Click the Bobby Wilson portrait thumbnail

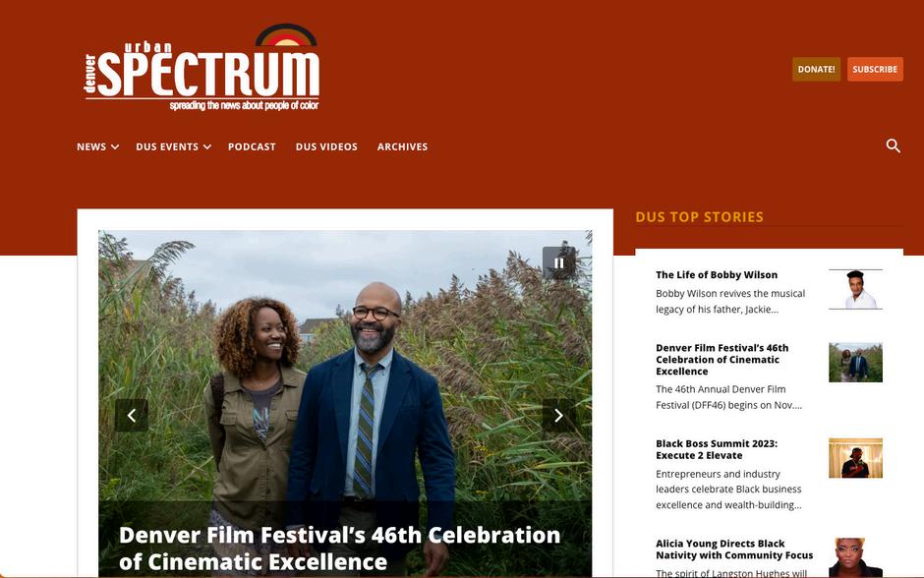pos(855,289)
